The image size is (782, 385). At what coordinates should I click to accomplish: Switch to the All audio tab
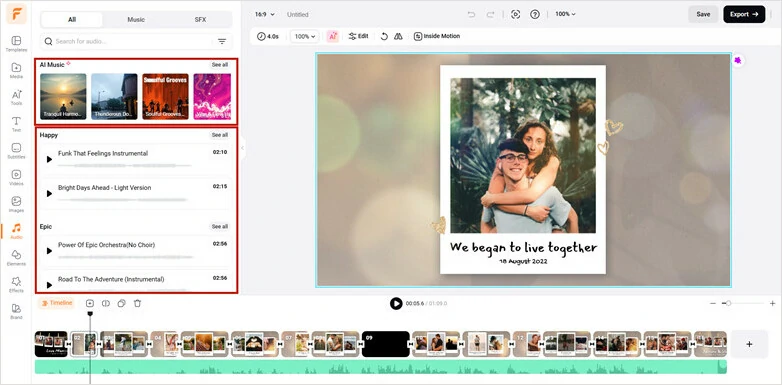(72, 19)
